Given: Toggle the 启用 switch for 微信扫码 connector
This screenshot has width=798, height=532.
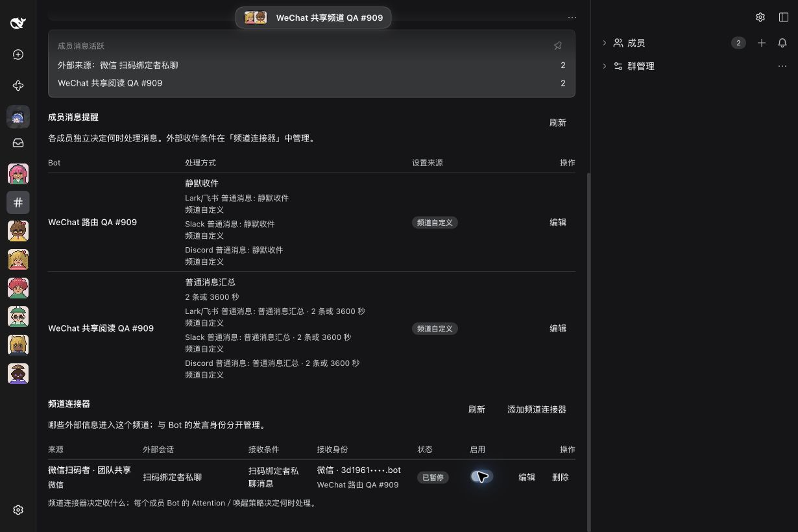Looking at the screenshot, I should click(481, 477).
